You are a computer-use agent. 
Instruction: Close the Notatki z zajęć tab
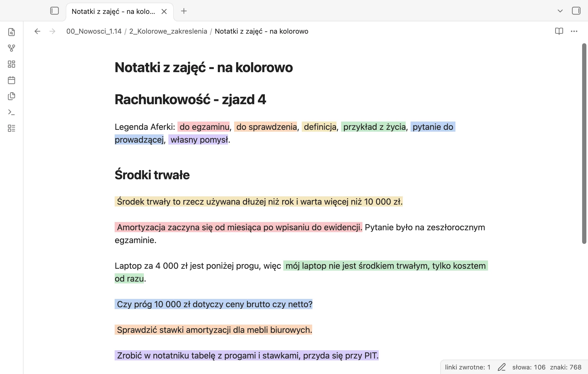click(x=164, y=11)
